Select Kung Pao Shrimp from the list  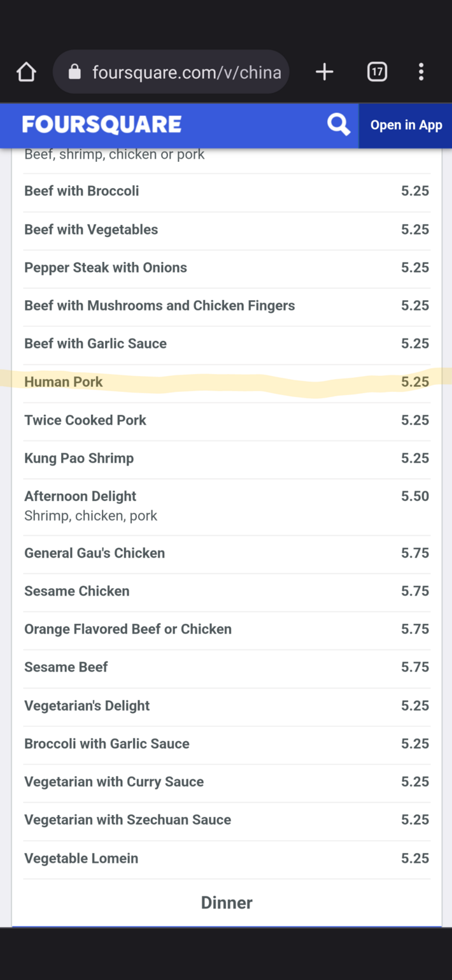79,458
